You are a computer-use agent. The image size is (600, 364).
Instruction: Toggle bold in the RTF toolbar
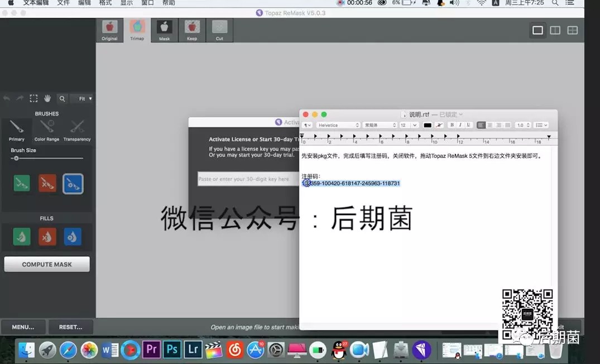(452, 125)
